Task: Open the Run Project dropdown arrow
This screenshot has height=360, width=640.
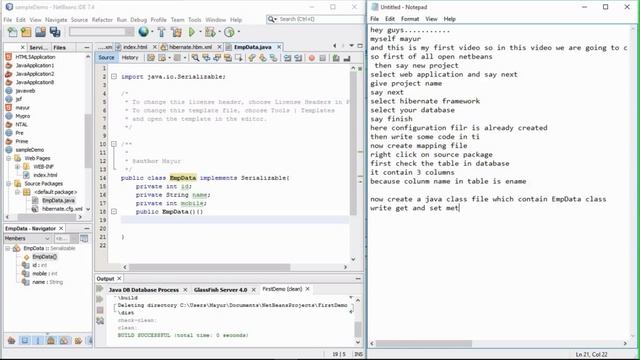Action: [x=200, y=32]
